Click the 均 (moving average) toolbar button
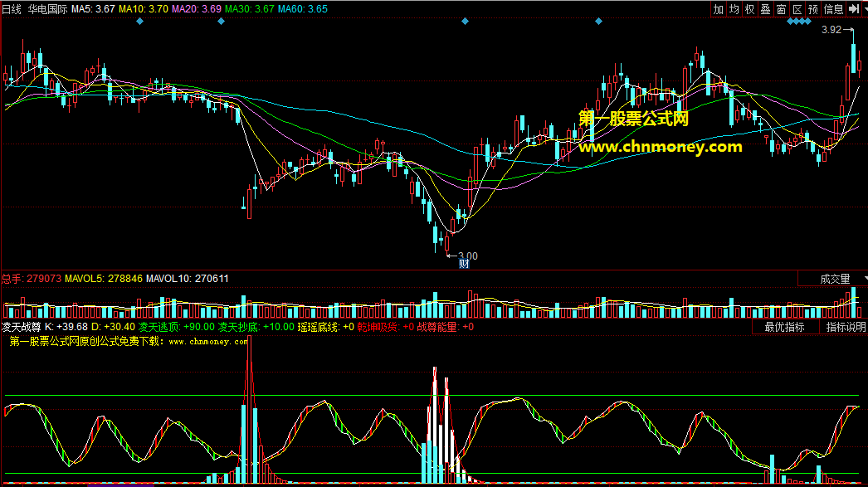This screenshot has height=487, width=868. point(734,9)
